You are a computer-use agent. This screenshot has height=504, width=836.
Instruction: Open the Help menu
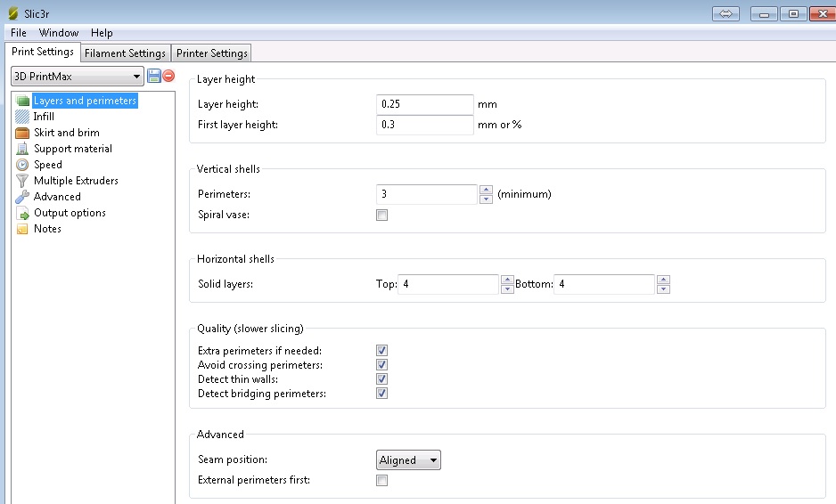102,33
